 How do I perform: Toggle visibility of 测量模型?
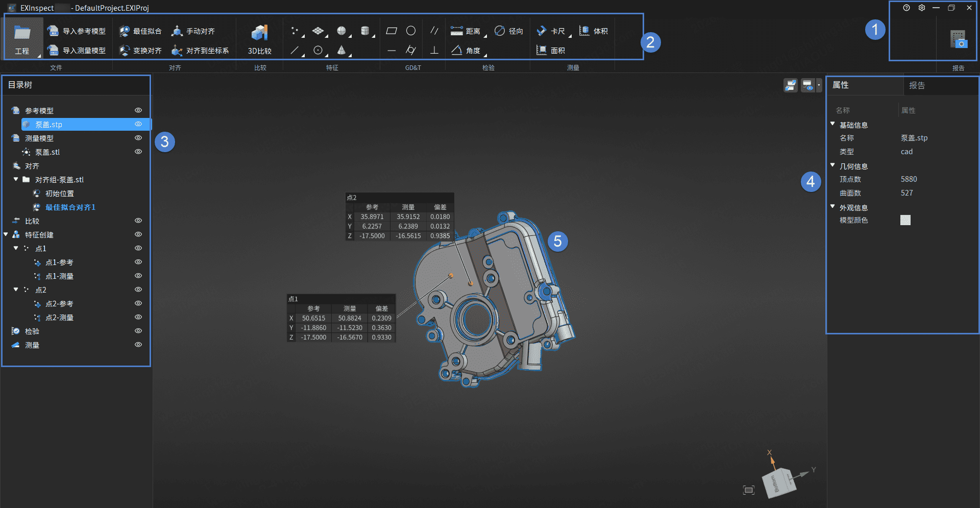click(138, 138)
